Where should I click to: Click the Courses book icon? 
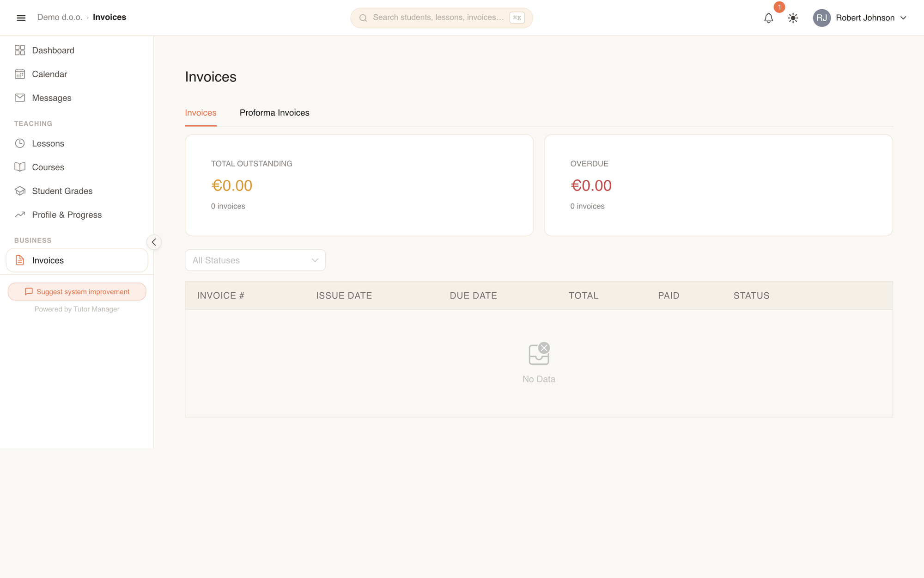(20, 167)
